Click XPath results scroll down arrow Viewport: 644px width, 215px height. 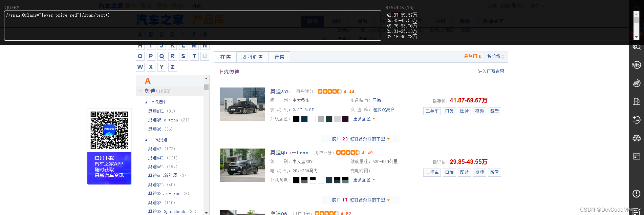637,37
